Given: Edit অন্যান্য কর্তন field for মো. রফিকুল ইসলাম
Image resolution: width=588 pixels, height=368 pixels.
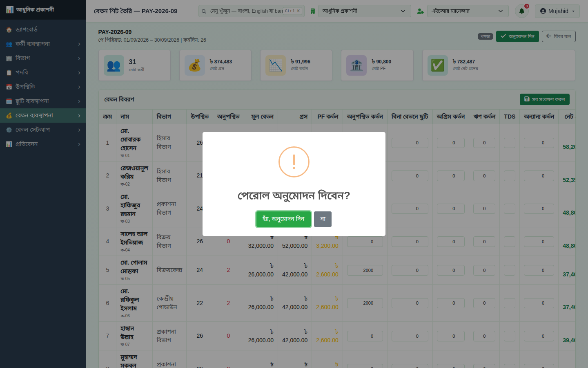Looking at the screenshot, I should click(x=539, y=303).
